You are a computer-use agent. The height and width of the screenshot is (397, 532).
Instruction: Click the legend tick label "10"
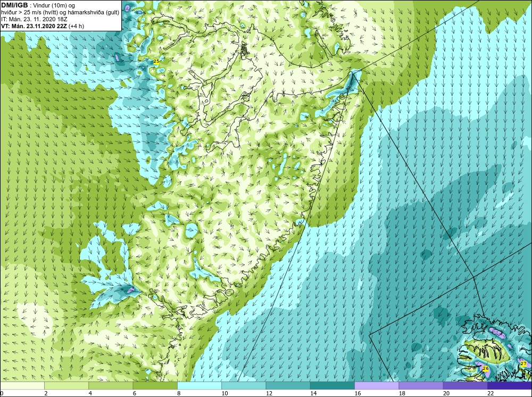pyautogui.click(x=225, y=393)
